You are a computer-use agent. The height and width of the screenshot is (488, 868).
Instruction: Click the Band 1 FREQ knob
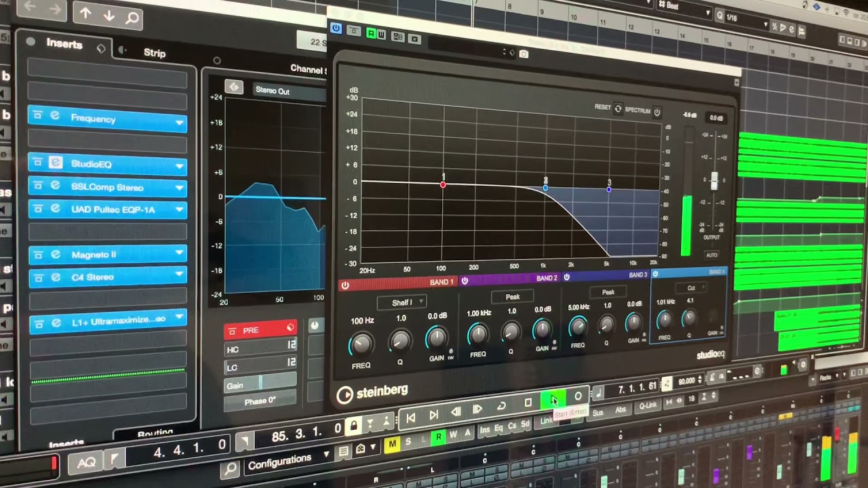click(361, 344)
